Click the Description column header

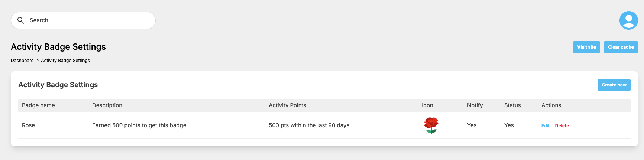pos(107,105)
